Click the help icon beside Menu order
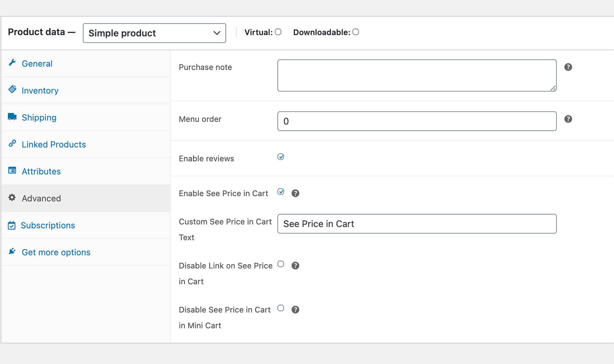This screenshot has width=614, height=364. [568, 119]
